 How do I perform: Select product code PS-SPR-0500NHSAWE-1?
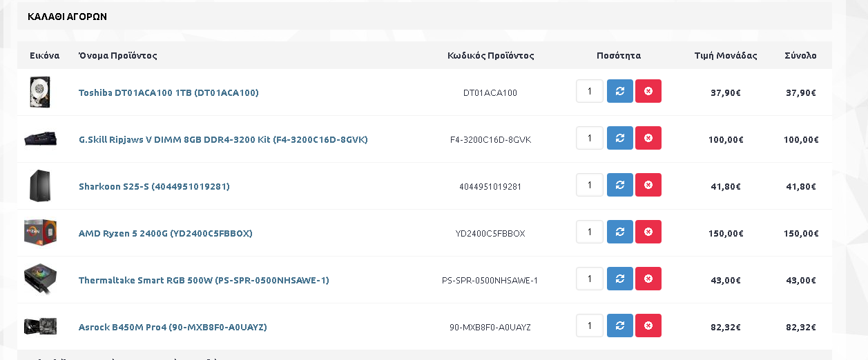pos(490,280)
